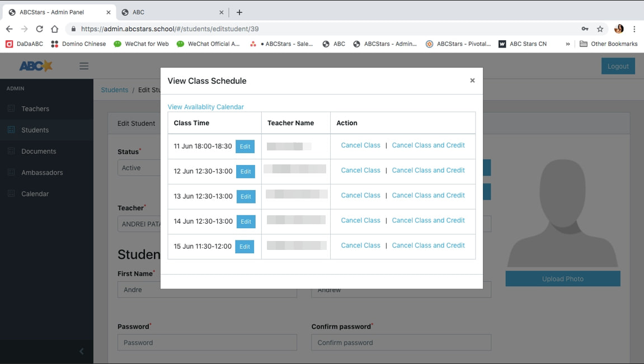Screen dimensions: 644x364
Task: Open the ABCStars - Sale... bookmark
Action: [x=281, y=44]
